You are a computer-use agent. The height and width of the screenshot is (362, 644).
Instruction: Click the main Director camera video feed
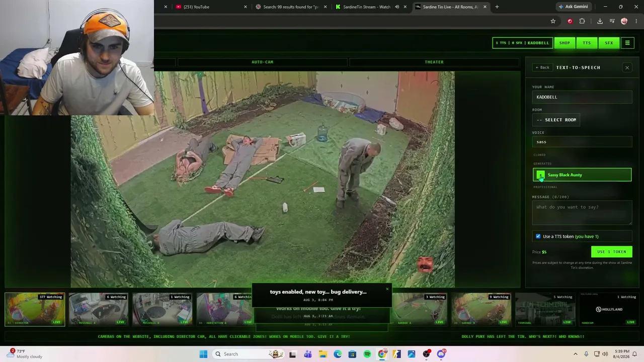pos(263,179)
